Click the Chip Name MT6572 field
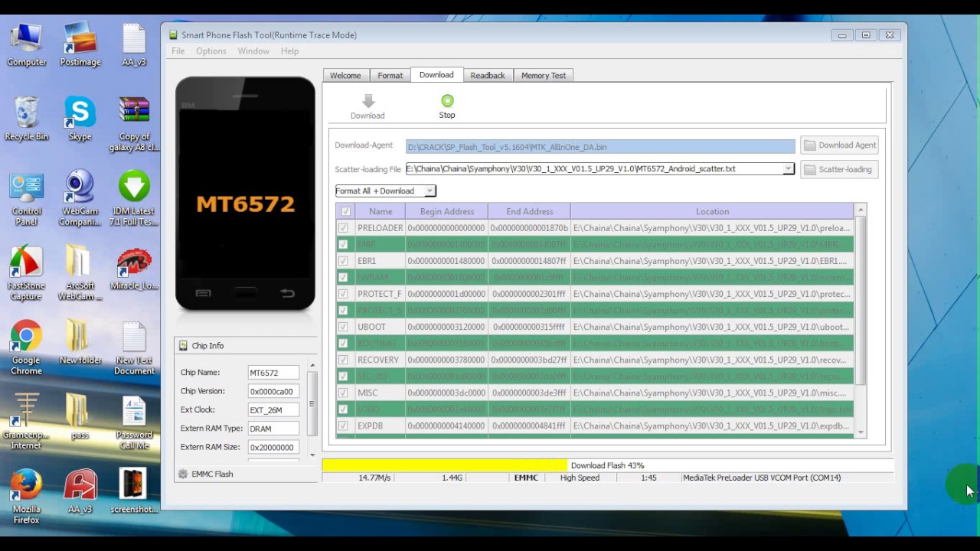 pyautogui.click(x=273, y=373)
